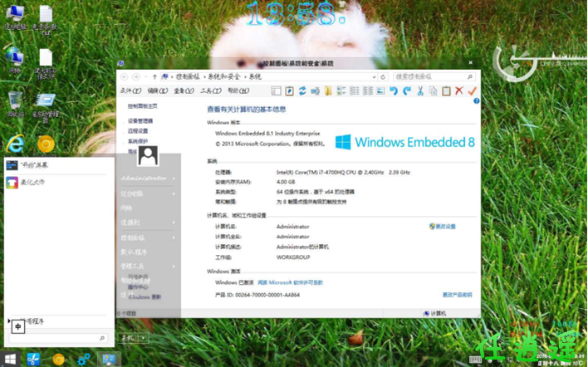588x367 pixels.
Task: Click the 搜索控制面板 search box
Action: [x=434, y=77]
